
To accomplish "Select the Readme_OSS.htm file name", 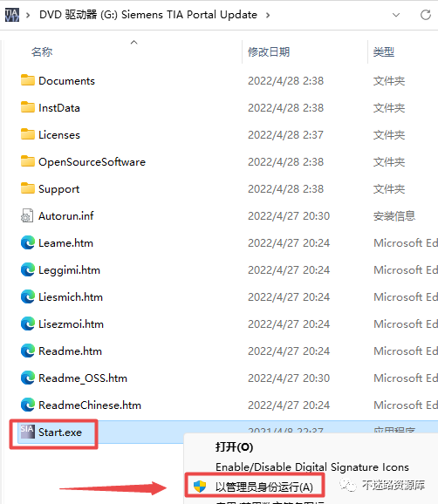I will (x=83, y=378).
